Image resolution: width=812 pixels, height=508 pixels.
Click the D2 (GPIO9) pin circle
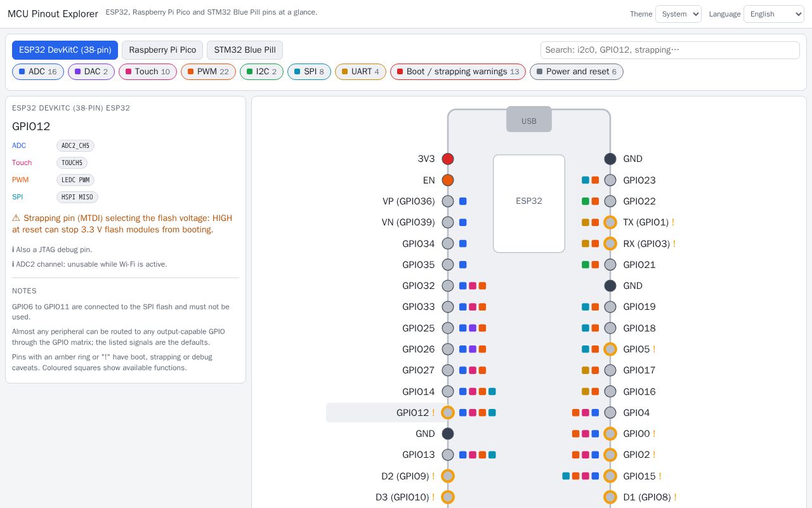coord(448,476)
